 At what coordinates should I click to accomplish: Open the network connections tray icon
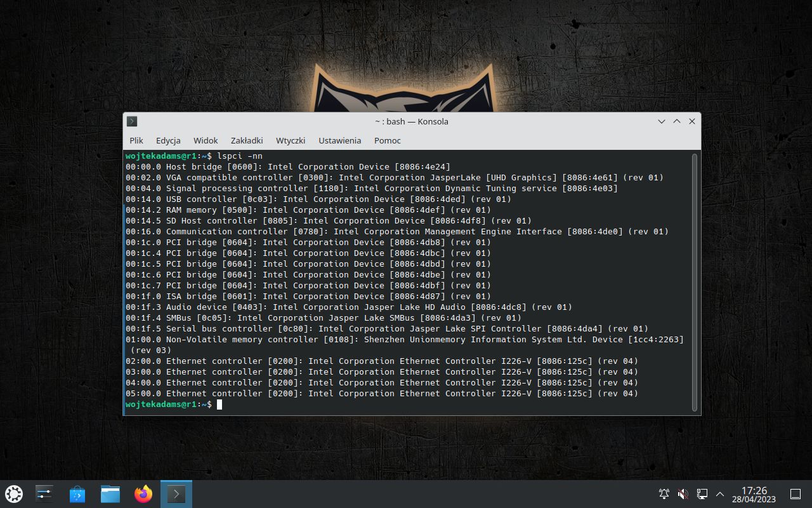pyautogui.click(x=702, y=493)
